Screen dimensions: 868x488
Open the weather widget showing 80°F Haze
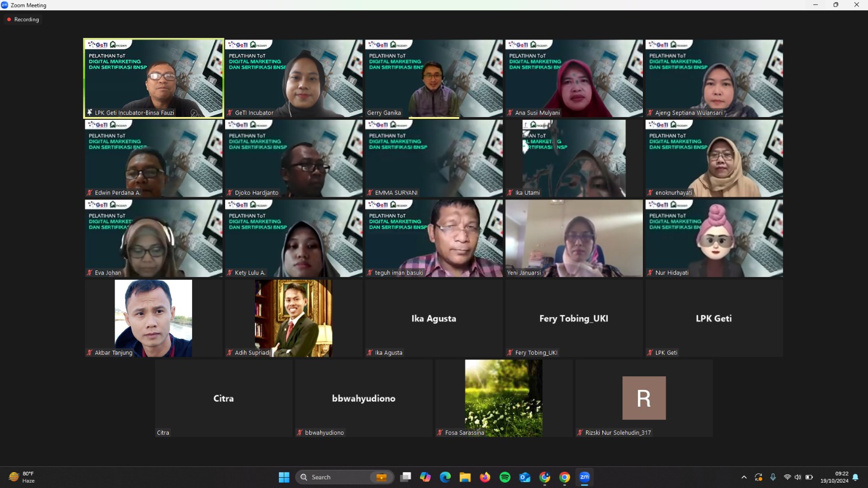point(22,477)
